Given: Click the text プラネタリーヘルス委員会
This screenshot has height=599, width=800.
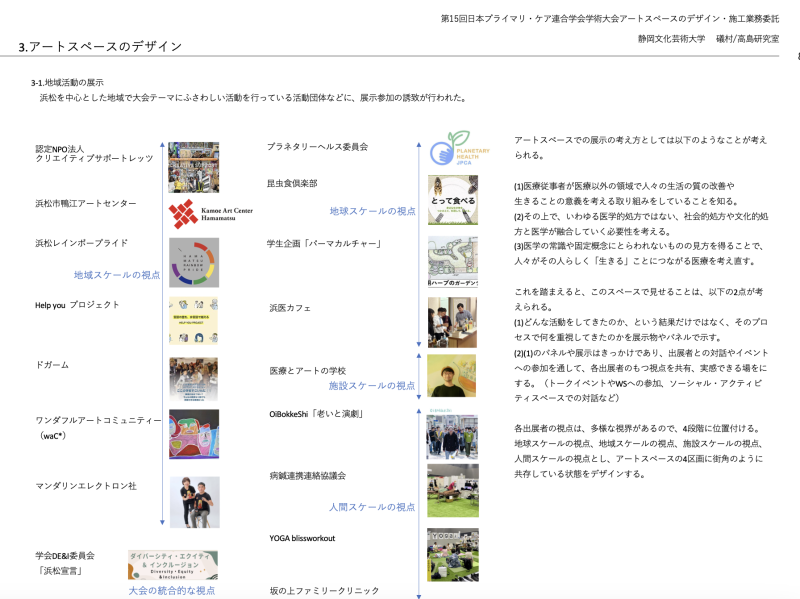Looking at the screenshot, I should point(317,146).
